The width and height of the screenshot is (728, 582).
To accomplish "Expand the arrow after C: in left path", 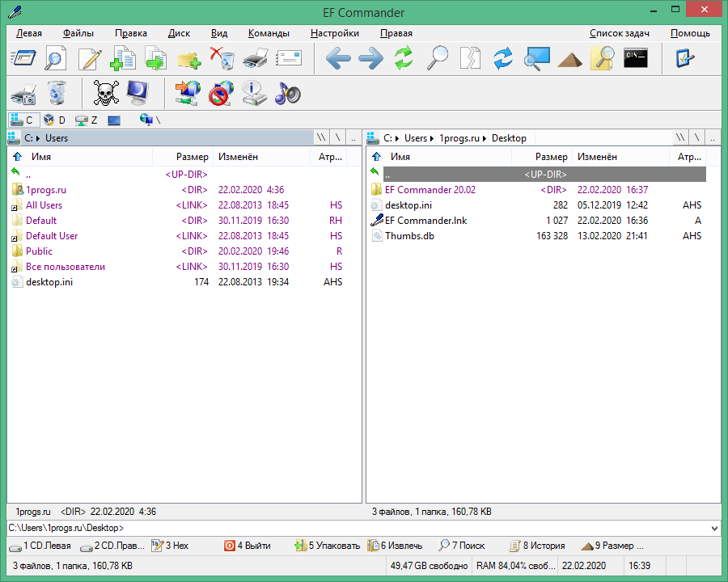I will pos(39,138).
